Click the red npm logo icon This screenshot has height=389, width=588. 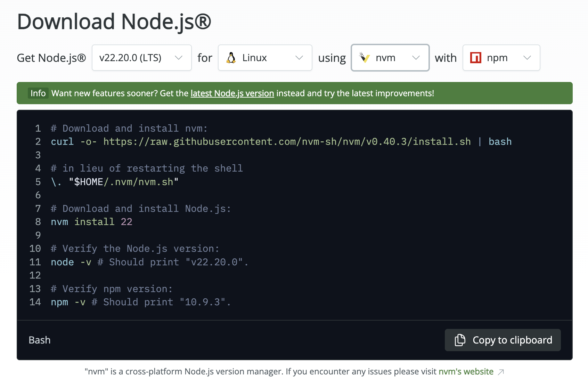tap(475, 58)
